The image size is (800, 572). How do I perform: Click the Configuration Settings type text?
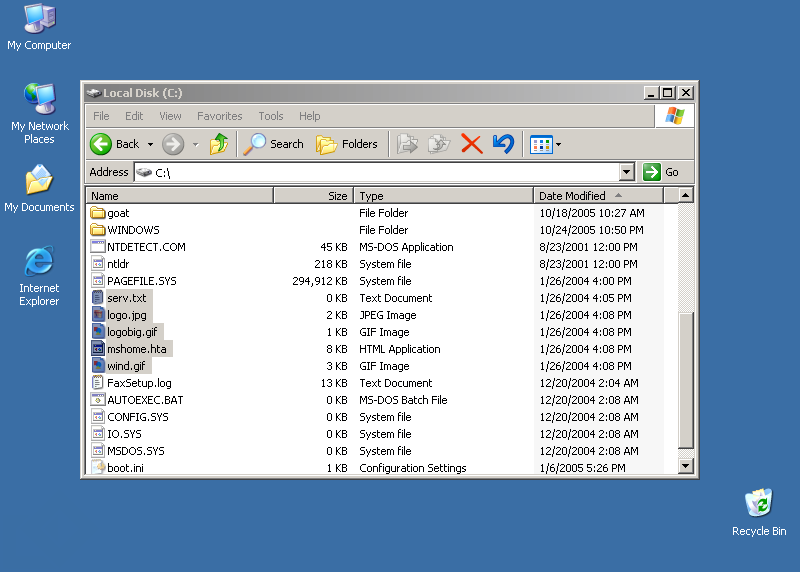[412, 468]
